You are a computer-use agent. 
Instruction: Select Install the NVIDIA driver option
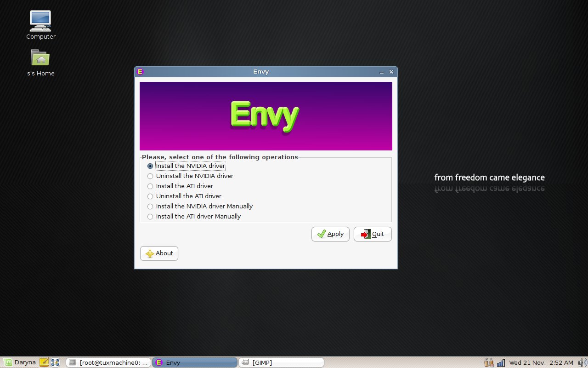tap(186, 166)
